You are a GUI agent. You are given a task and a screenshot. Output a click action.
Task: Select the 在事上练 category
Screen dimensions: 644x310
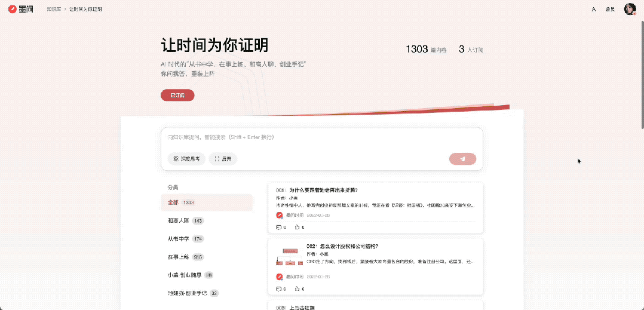207,257
